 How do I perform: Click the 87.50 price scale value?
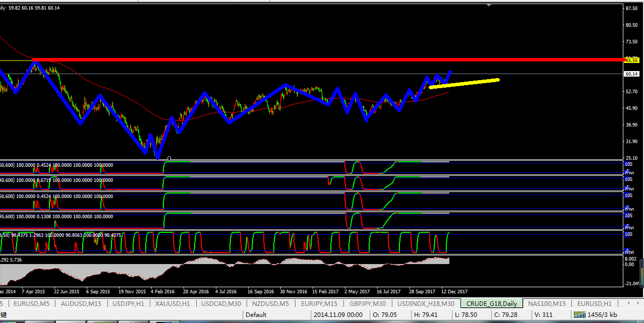pyautogui.click(x=632, y=9)
